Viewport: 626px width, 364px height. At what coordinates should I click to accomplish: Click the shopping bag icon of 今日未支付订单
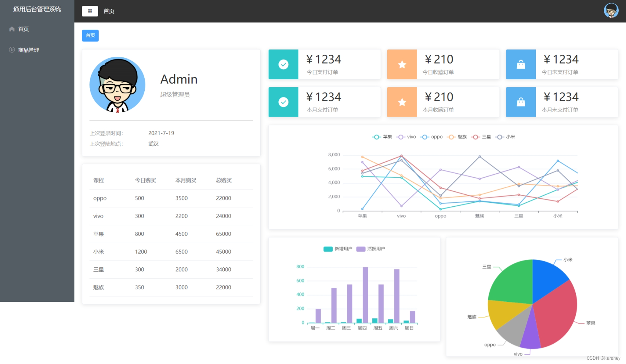tap(521, 64)
